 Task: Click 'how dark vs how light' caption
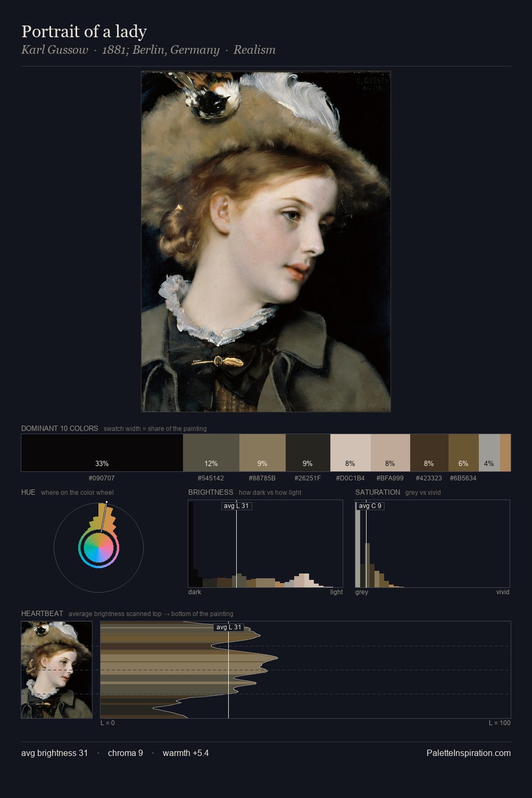tap(270, 493)
